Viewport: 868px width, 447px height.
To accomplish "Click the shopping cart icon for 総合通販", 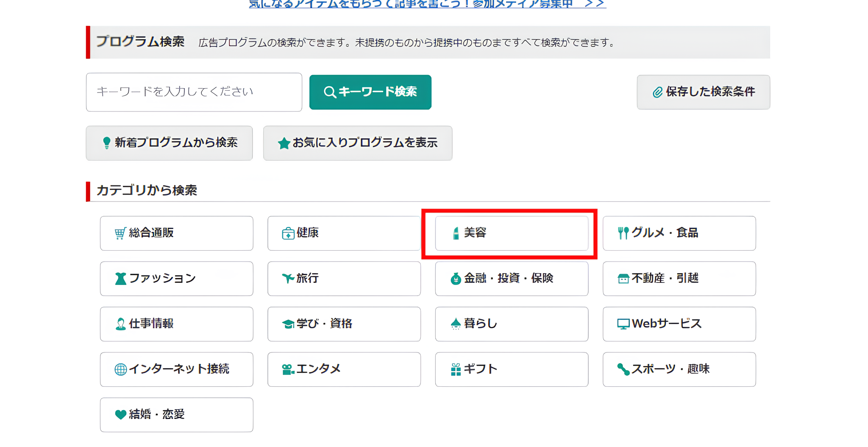I will tap(120, 233).
